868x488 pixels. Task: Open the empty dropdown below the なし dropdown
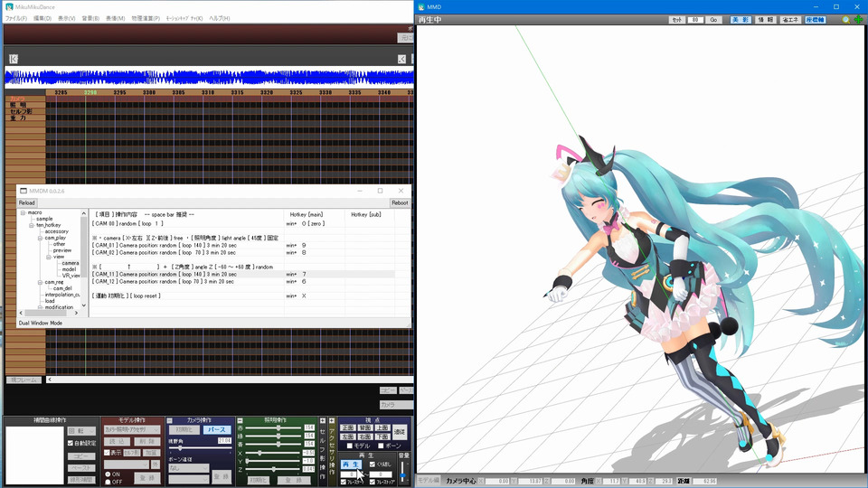pyautogui.click(x=189, y=479)
